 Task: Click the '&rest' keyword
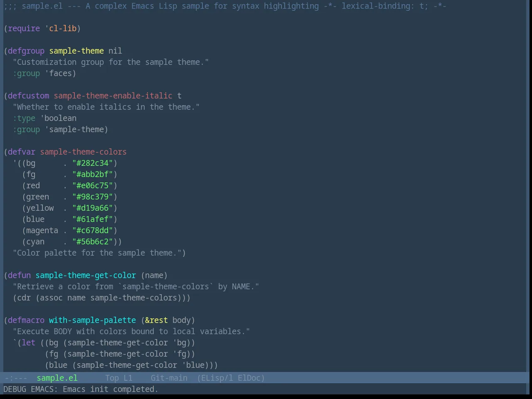156,320
